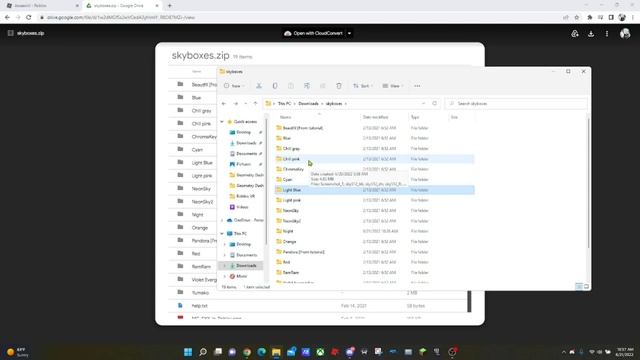
Task: Open the View dropdown in Explorer toolbar
Action: (x=392, y=86)
